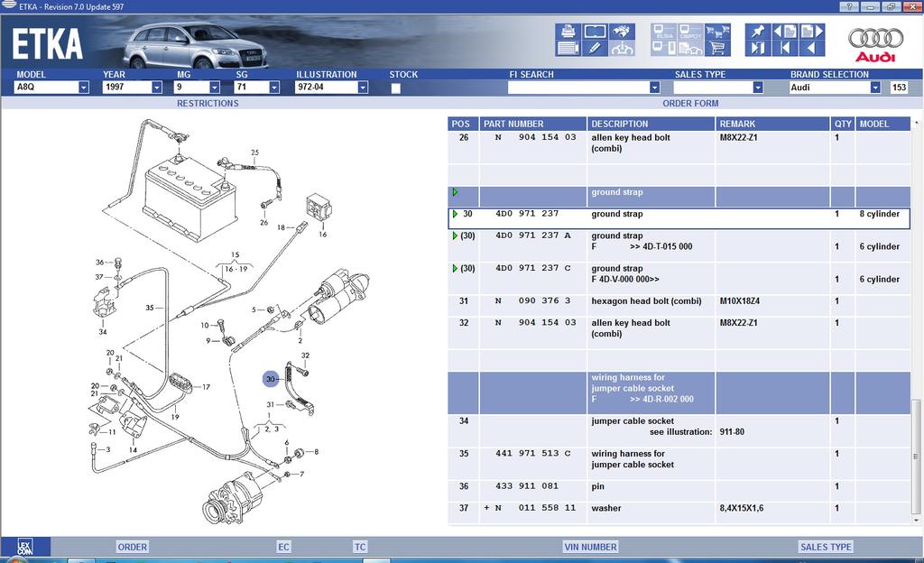Click the pushpin icon in the toolbar
This screenshot has height=563, width=924.
[x=756, y=31]
